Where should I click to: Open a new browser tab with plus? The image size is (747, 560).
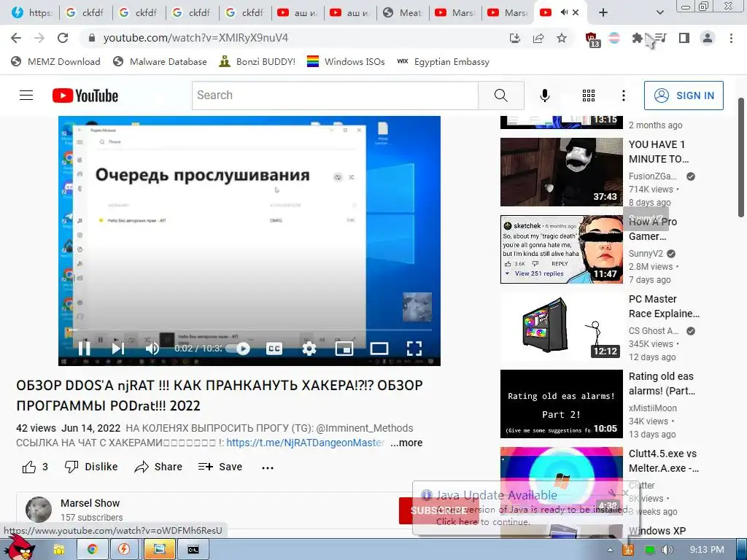click(x=603, y=12)
